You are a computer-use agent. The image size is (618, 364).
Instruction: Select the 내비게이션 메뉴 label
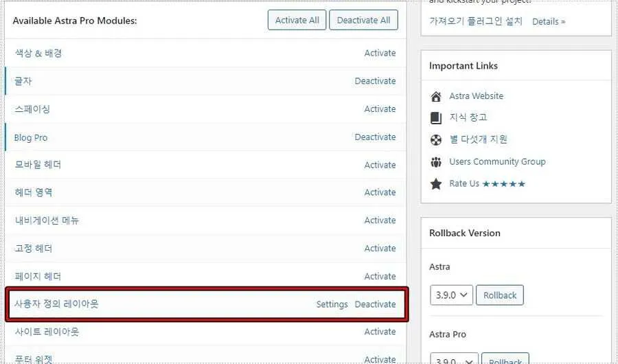point(47,220)
